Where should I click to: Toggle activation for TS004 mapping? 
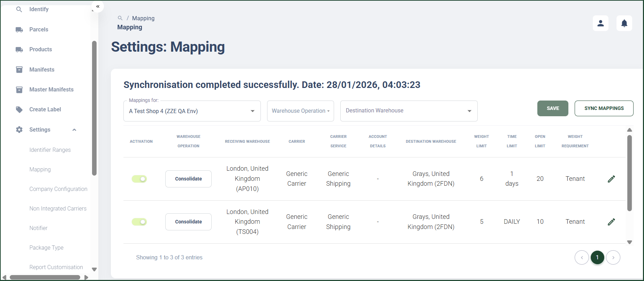click(x=139, y=222)
